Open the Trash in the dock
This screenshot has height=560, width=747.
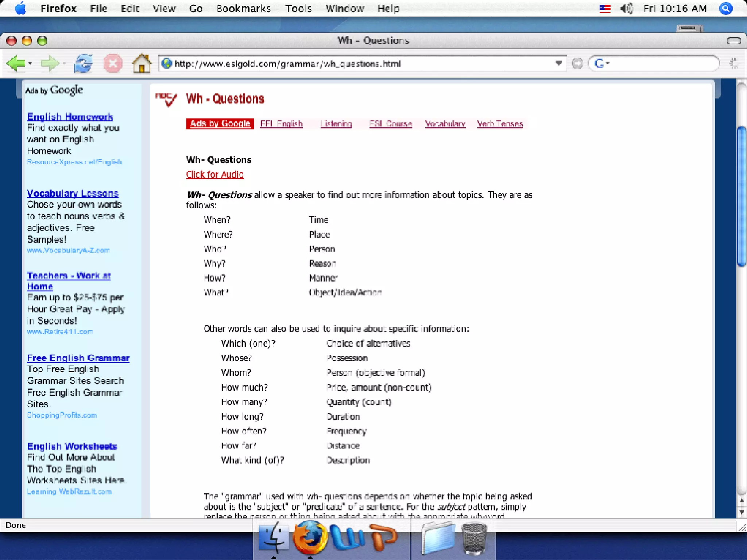pyautogui.click(x=474, y=539)
